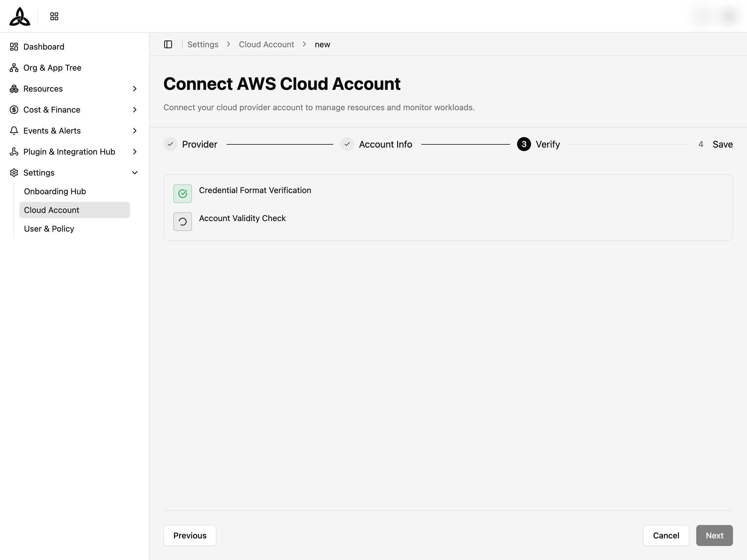Click the Dashboard icon in sidebar

(x=14, y=47)
